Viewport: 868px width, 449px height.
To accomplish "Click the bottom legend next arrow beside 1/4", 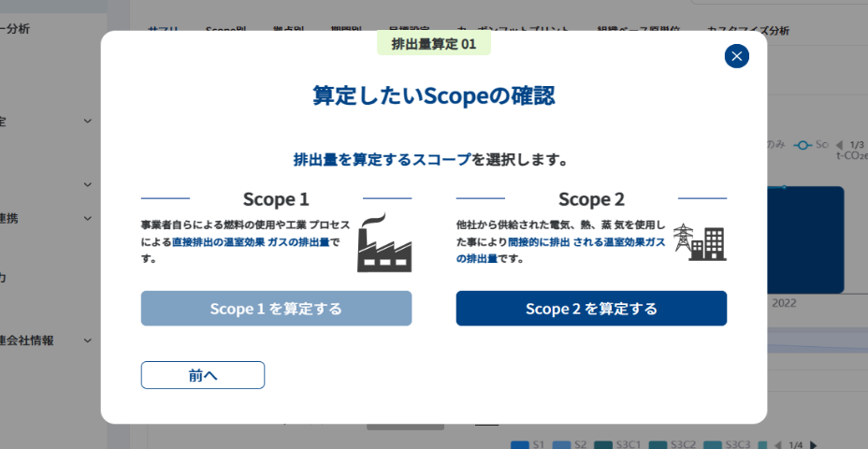I will [813, 444].
